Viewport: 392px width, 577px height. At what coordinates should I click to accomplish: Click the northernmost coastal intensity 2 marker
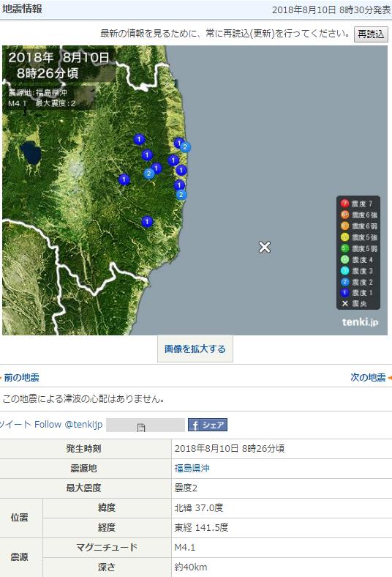click(x=185, y=147)
